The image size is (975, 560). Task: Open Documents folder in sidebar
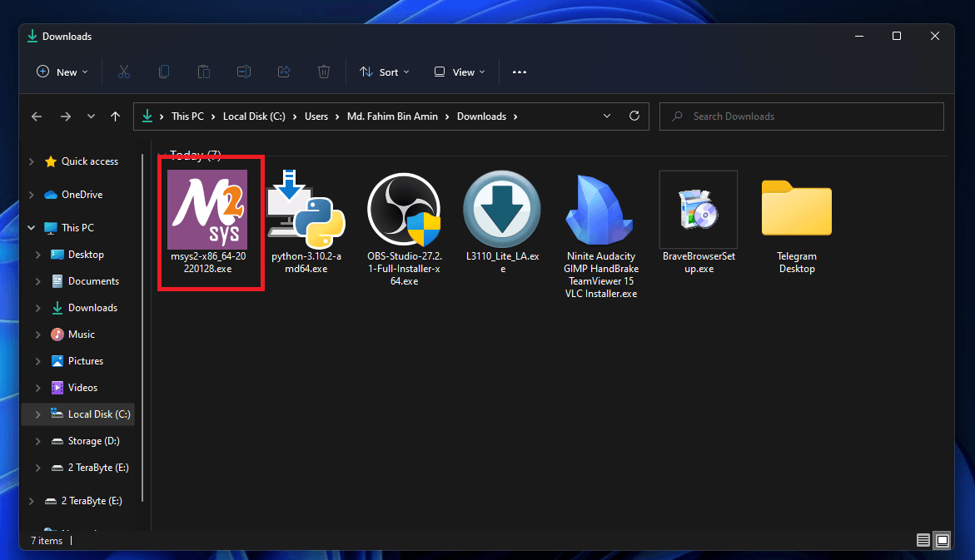point(85,281)
